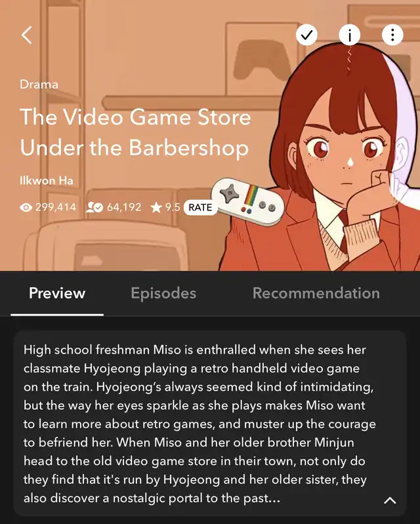
Task: Click the synopsis description text box
Action: tap(210, 424)
